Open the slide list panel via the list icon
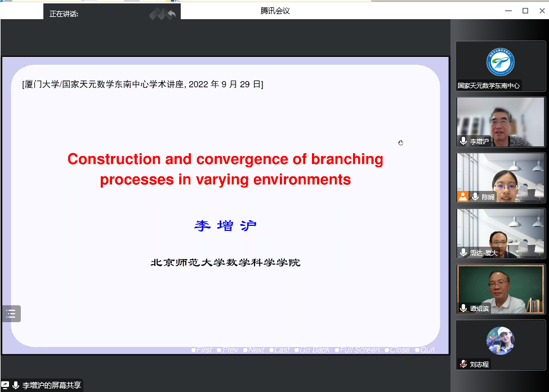The height and width of the screenshot is (392, 549). (x=11, y=314)
